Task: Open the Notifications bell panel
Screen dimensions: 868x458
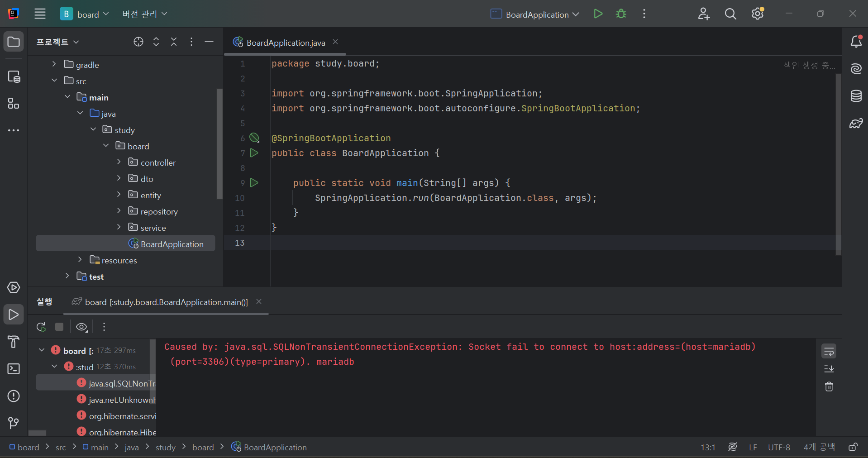Action: [x=856, y=42]
